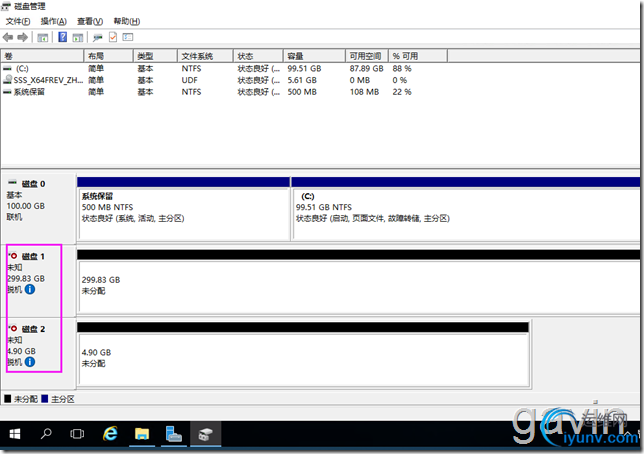Viewport: 644px width, 454px height.
Task: Open File Explorer from taskbar
Action: 142,434
